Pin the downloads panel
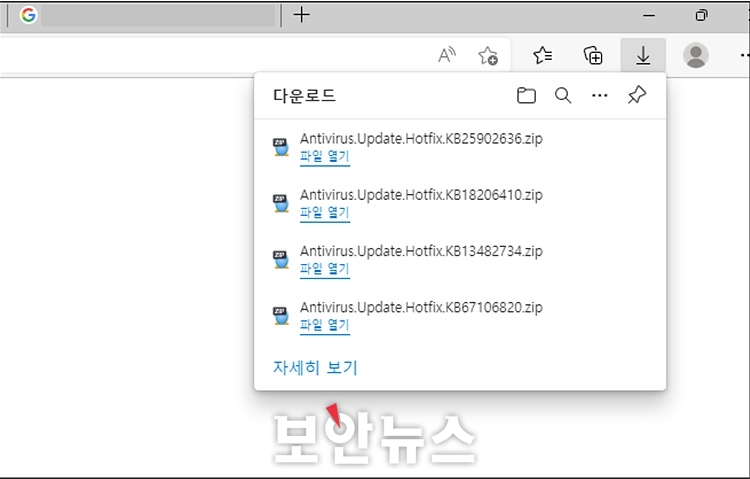 point(637,95)
